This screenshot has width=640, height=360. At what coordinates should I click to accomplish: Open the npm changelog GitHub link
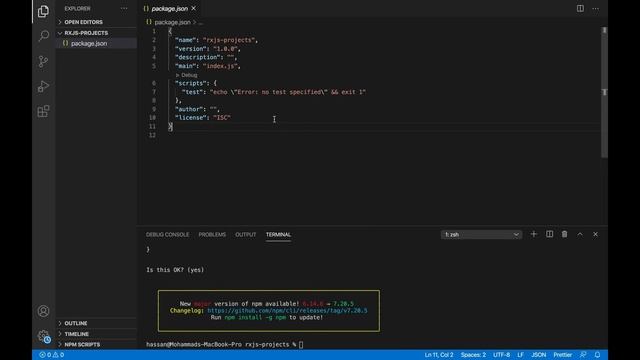click(x=287, y=311)
